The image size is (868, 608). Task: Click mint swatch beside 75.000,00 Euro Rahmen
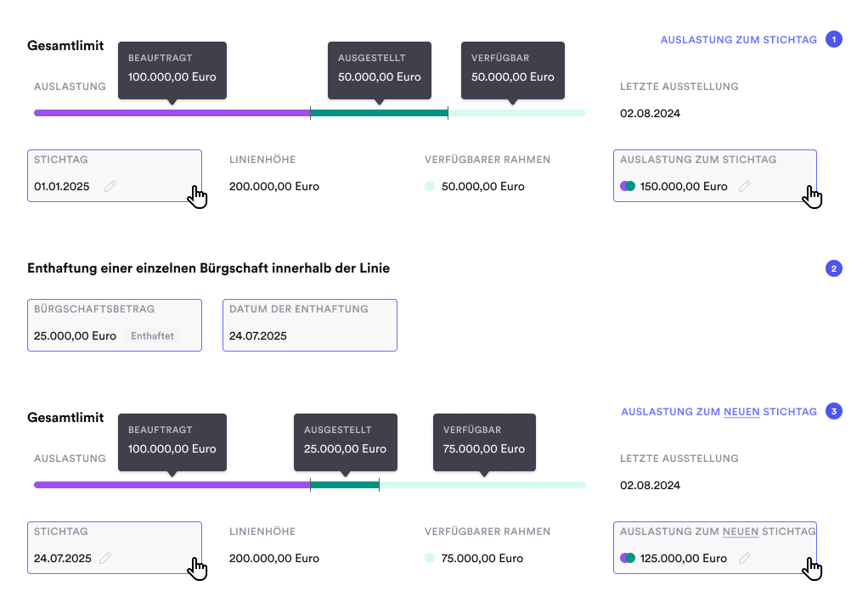[429, 558]
